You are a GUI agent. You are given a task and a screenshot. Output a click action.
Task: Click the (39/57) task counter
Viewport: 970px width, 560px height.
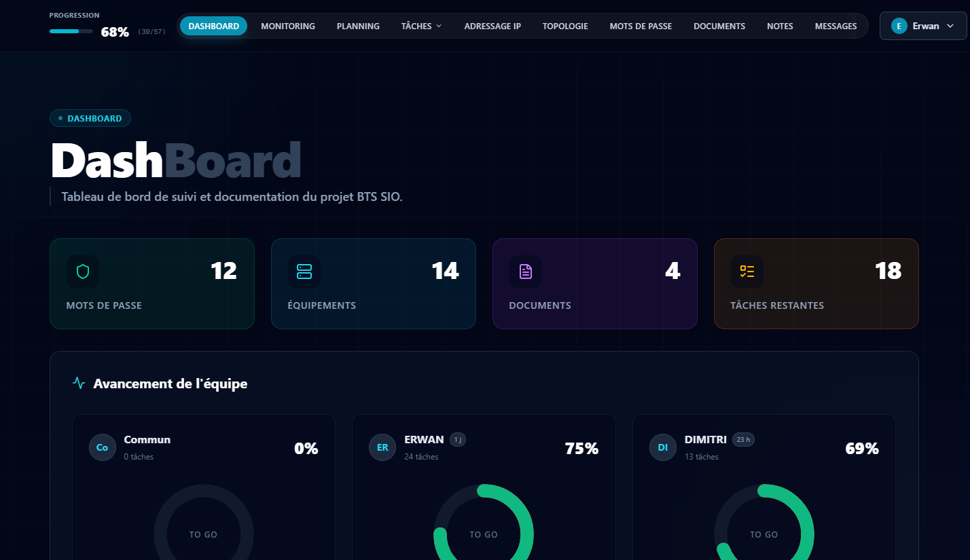(151, 32)
